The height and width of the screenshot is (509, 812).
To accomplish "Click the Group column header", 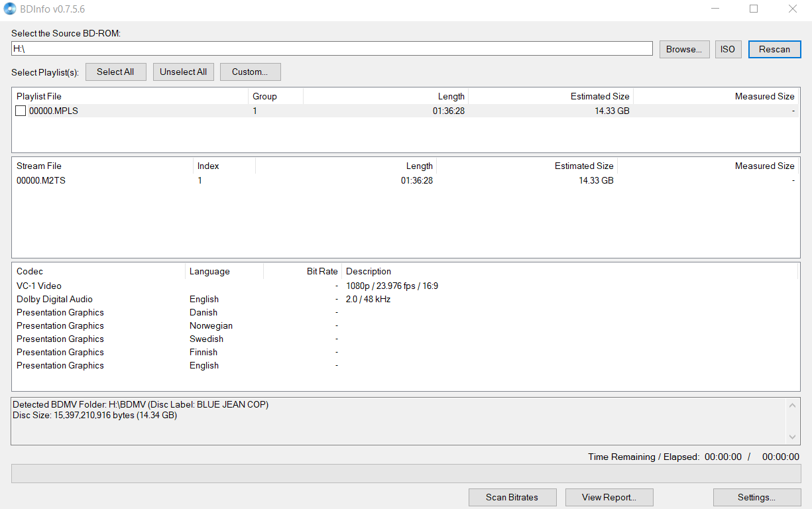I will [276, 96].
